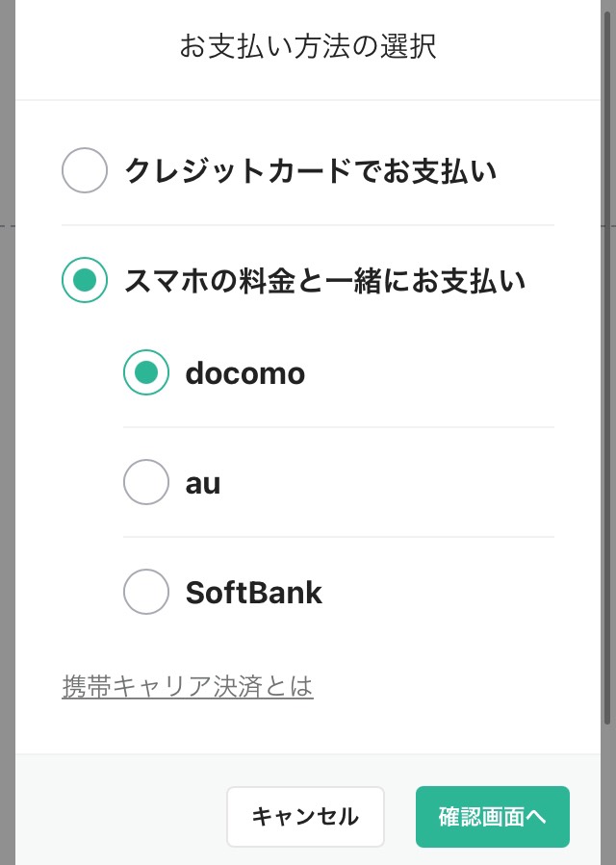Image resolution: width=616 pixels, height=865 pixels.
Task: Select the スマホの料金と一緒にお支払い radio button
Action: (x=85, y=280)
